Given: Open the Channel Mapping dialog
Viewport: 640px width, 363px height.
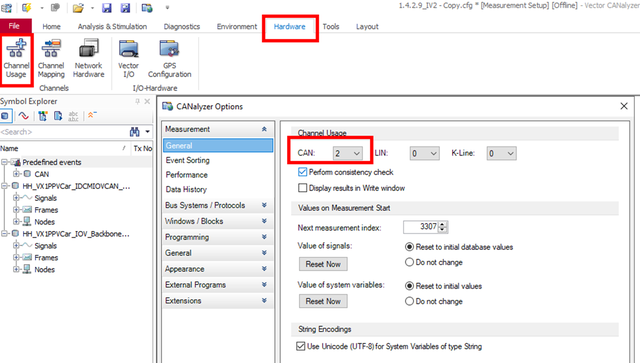Looking at the screenshot, I should [x=51, y=59].
